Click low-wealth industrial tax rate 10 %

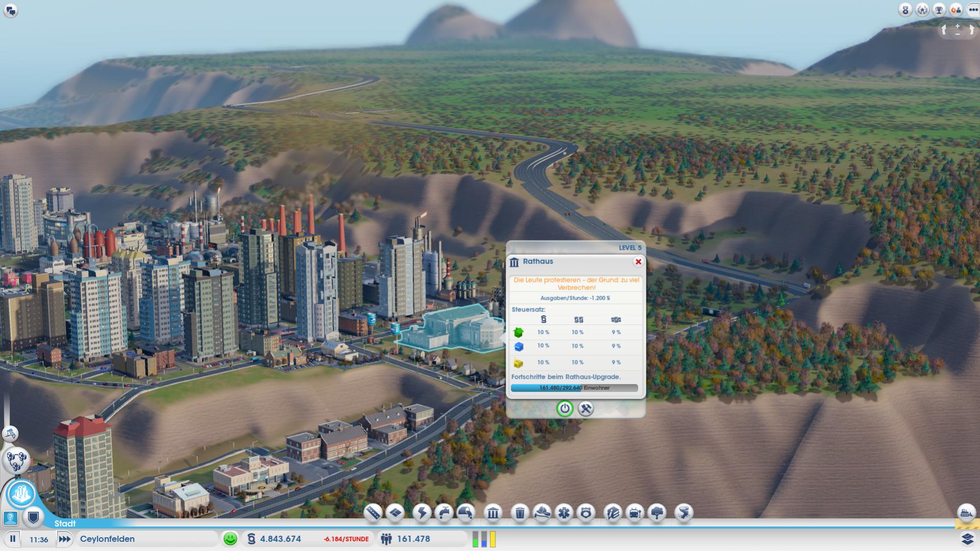(x=543, y=362)
